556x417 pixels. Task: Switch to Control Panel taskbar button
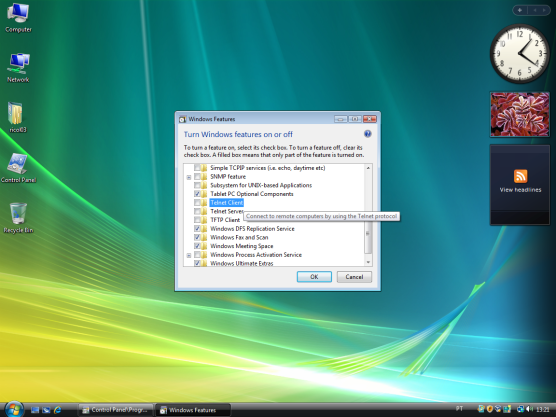(x=116, y=410)
